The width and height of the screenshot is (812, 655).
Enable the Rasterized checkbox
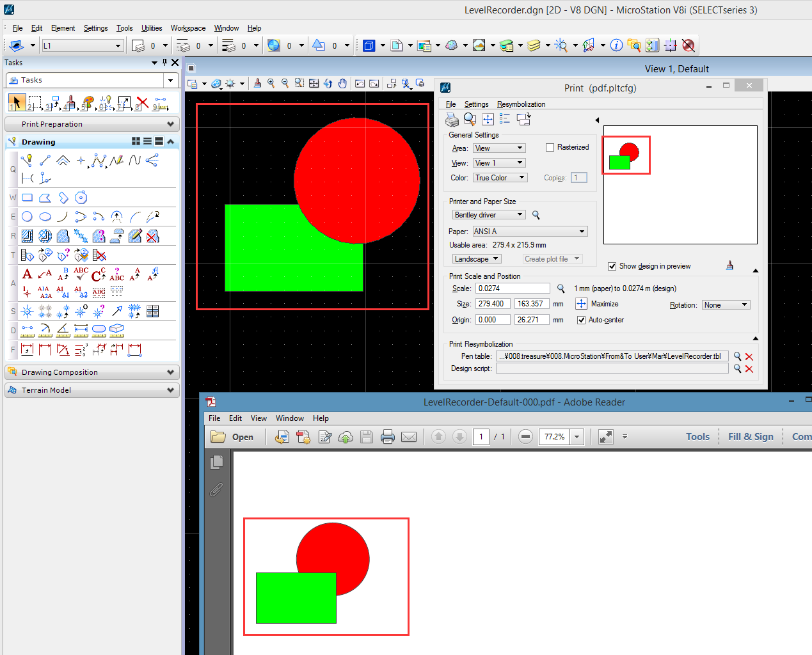(x=550, y=147)
